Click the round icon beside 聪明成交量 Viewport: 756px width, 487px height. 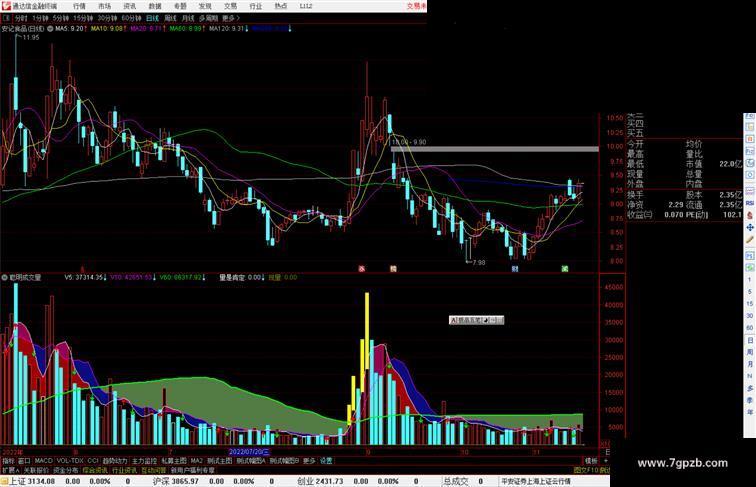(4, 278)
